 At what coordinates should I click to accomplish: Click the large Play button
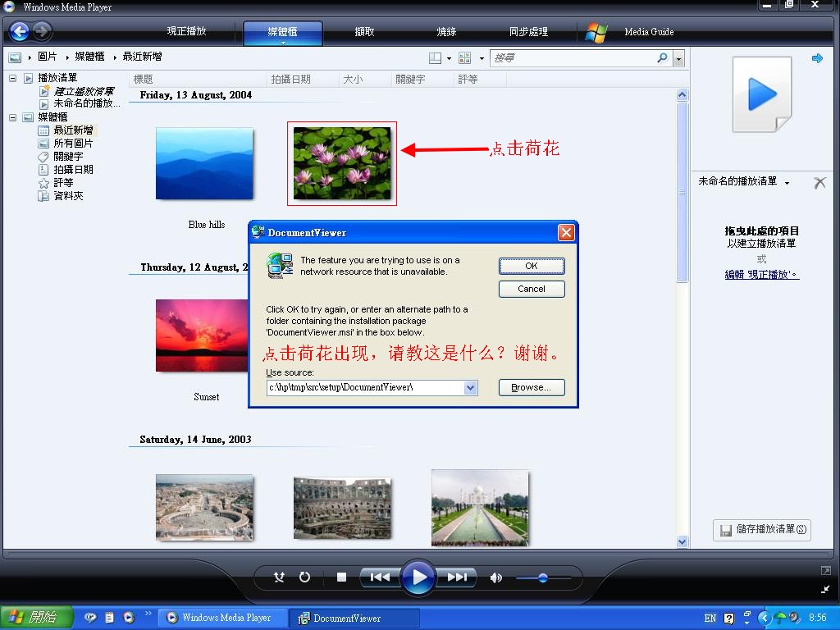(x=418, y=577)
